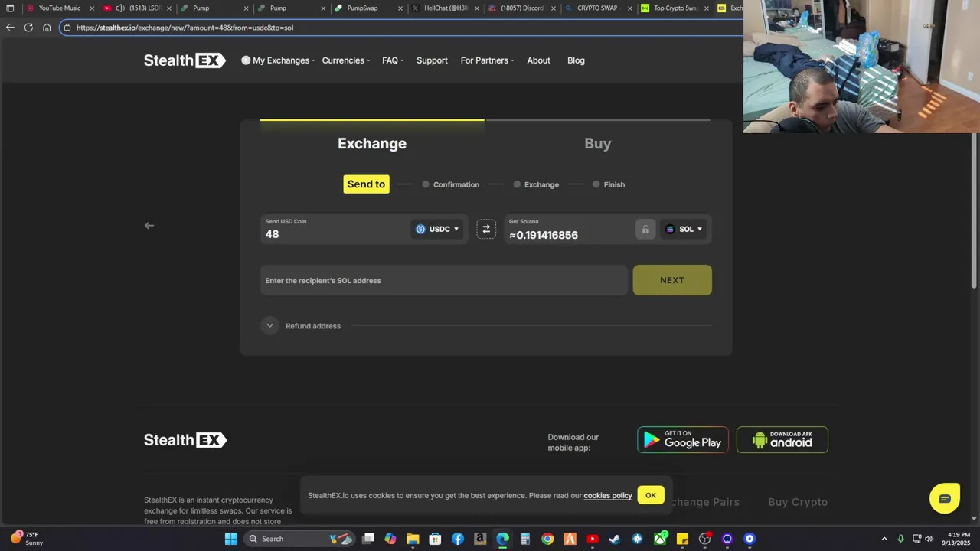
Task: Click the recipient's SOL address field
Action: [444, 280]
